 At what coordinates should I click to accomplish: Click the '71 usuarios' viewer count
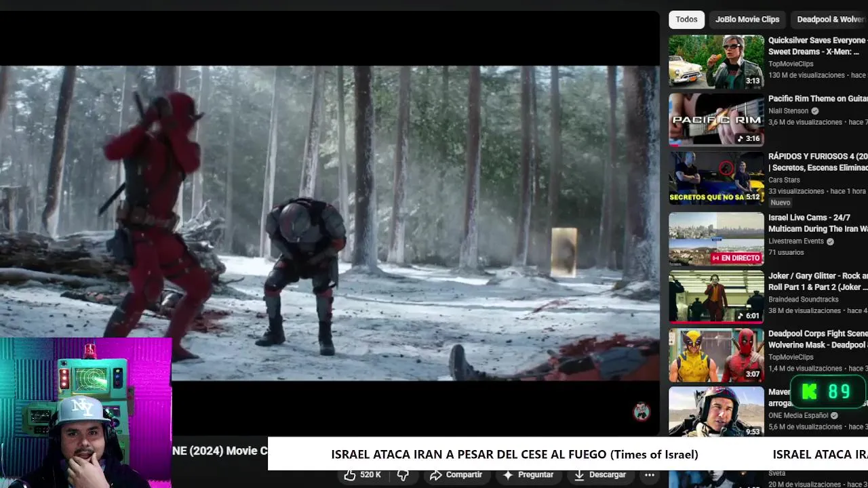[786, 253]
